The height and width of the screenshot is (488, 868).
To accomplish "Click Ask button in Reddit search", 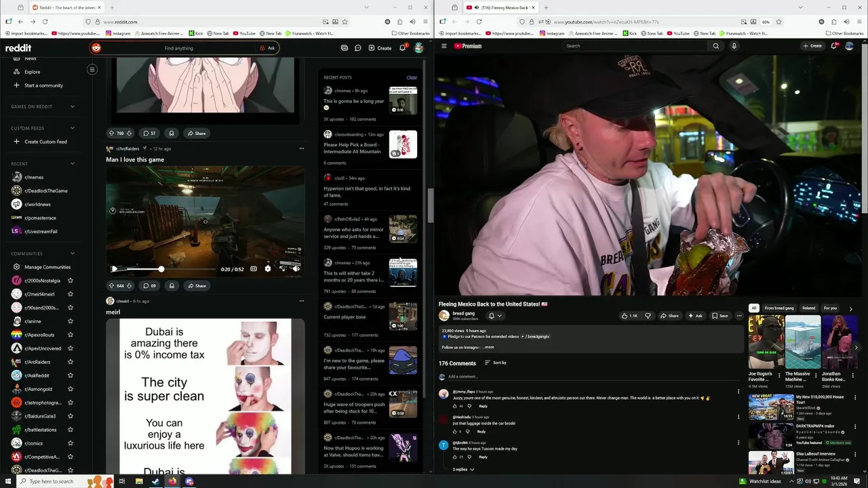I will coord(267,48).
